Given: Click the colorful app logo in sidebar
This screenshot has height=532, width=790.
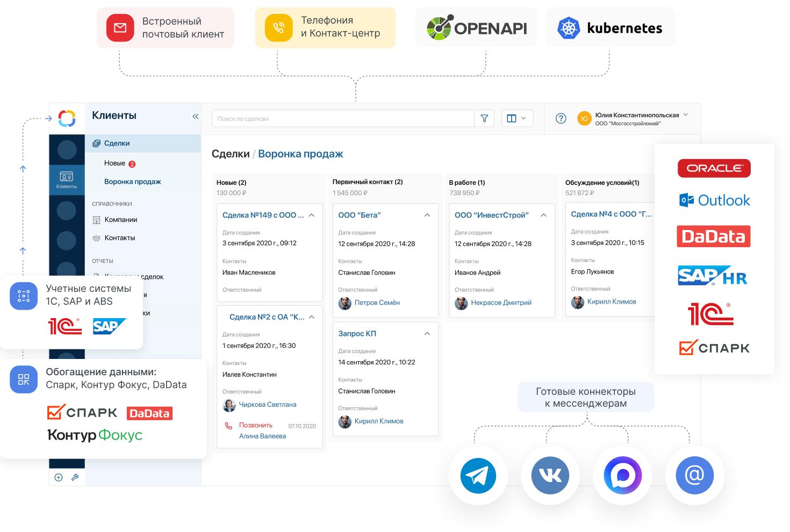Looking at the screenshot, I should (x=67, y=118).
